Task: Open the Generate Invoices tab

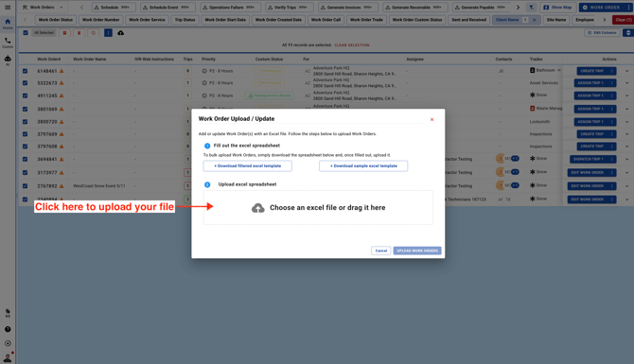Action: (x=348, y=8)
